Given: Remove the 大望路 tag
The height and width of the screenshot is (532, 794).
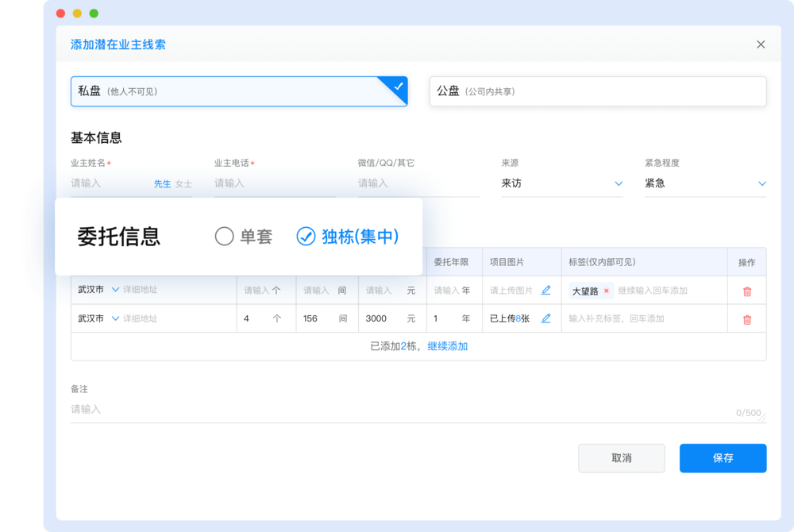Looking at the screenshot, I should click(x=606, y=291).
